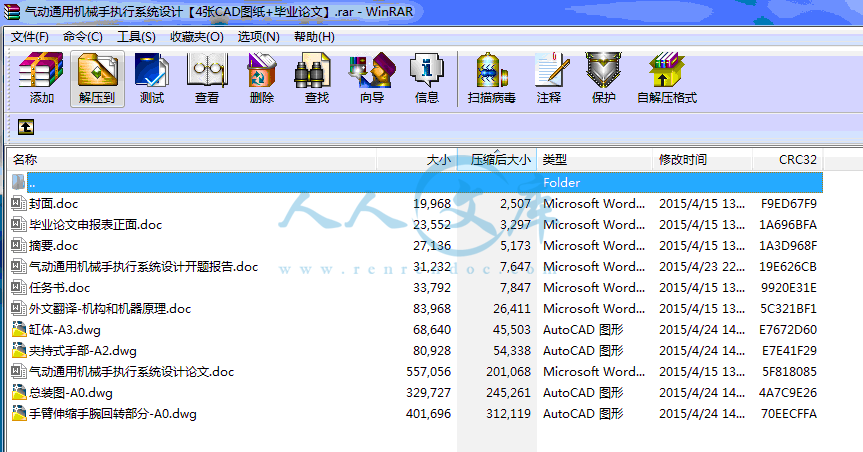
Task: Click the Word icon of 毕业论文申报表正面.doc
Action: pyautogui.click(x=19, y=224)
